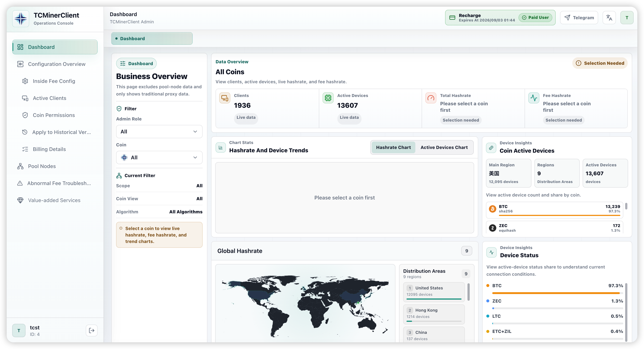644x349 pixels.
Task: Click the Fee Hashrate pulse icon
Action: click(x=533, y=98)
